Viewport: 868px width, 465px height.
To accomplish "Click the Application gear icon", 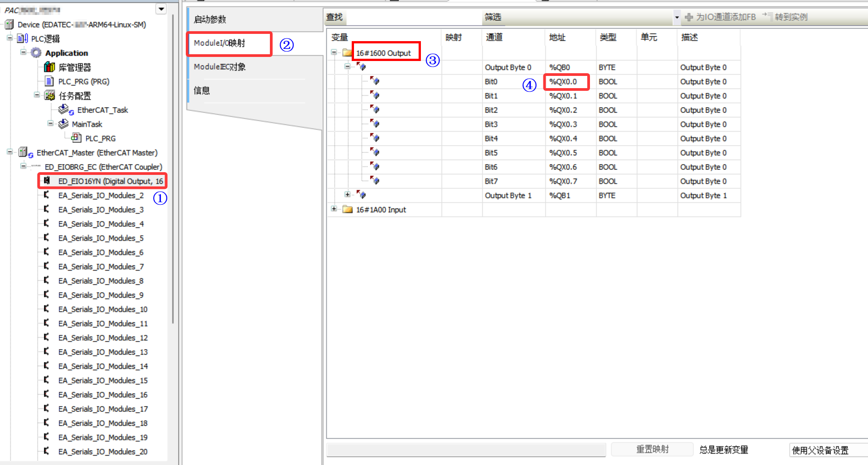I will coord(36,53).
